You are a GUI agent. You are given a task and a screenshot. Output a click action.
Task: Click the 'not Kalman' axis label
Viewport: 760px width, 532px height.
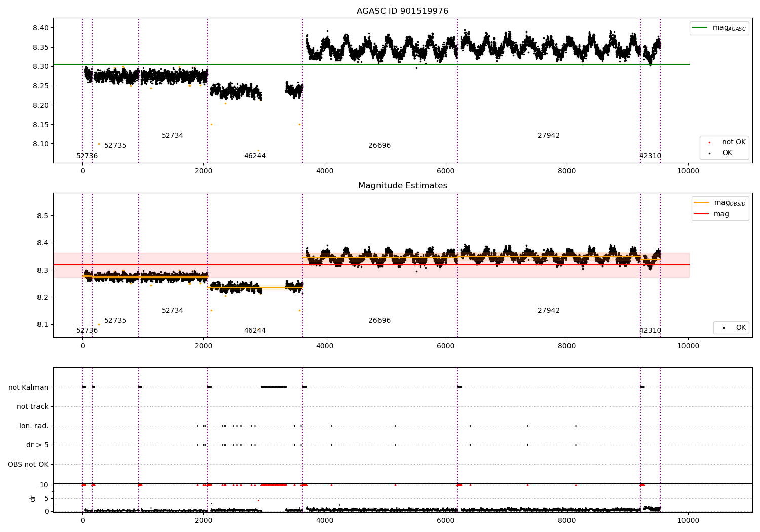click(x=28, y=387)
